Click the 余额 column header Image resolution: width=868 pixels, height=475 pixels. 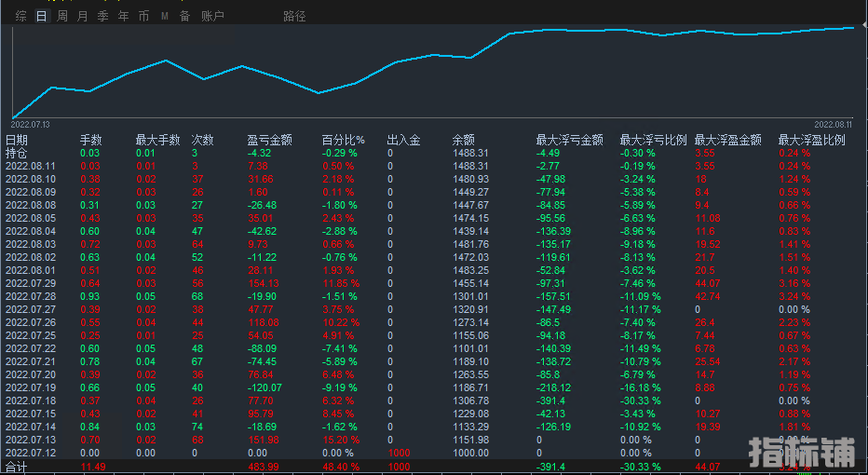point(464,140)
